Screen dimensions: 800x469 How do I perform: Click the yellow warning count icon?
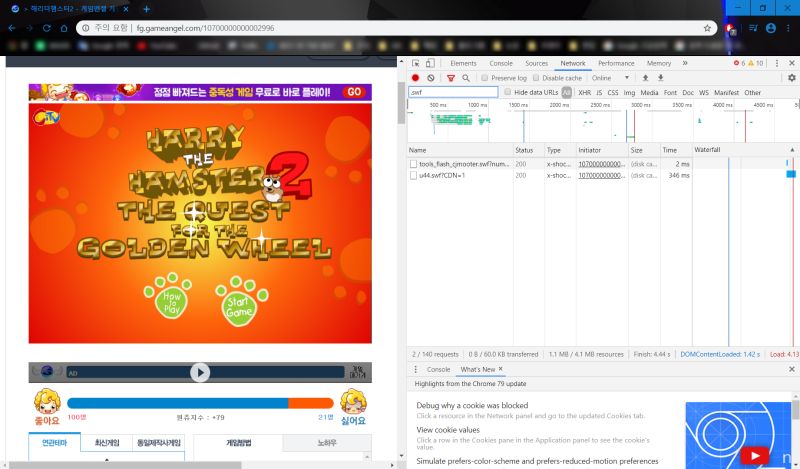pos(755,63)
